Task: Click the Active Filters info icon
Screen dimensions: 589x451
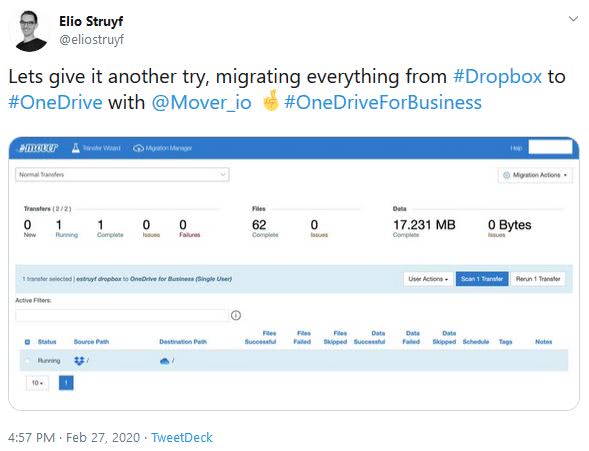Action: coord(236,315)
